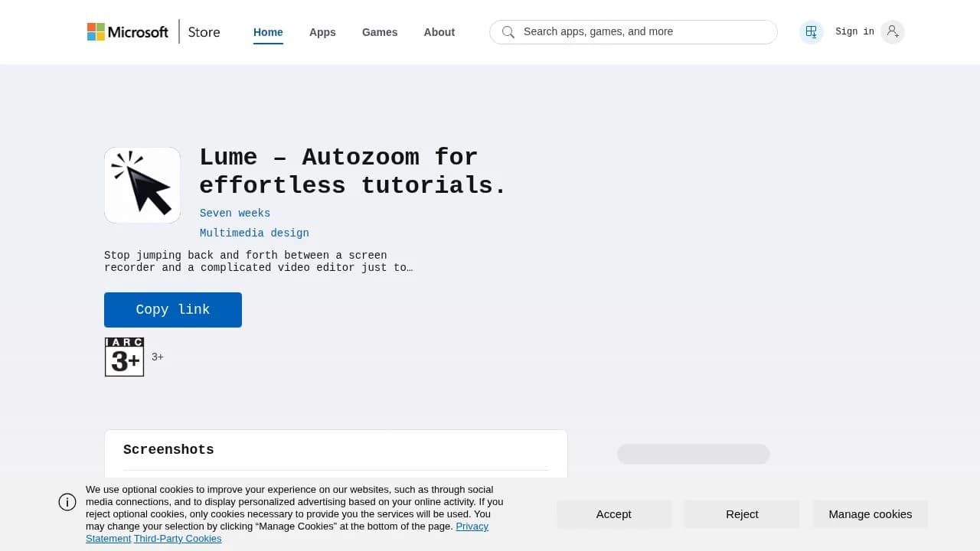Open the Store home link

click(204, 32)
